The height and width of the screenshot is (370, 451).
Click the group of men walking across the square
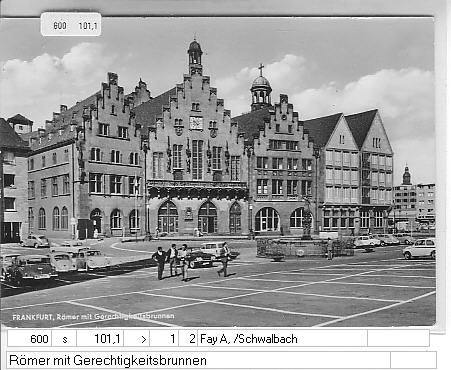[191, 262]
